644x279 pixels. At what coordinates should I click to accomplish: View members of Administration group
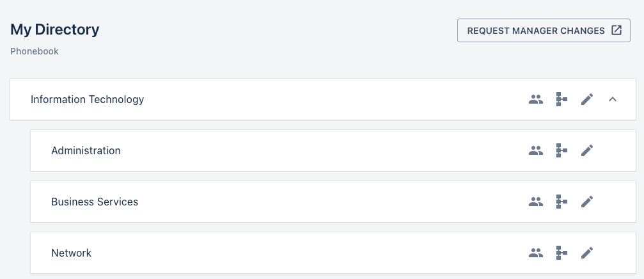point(536,150)
